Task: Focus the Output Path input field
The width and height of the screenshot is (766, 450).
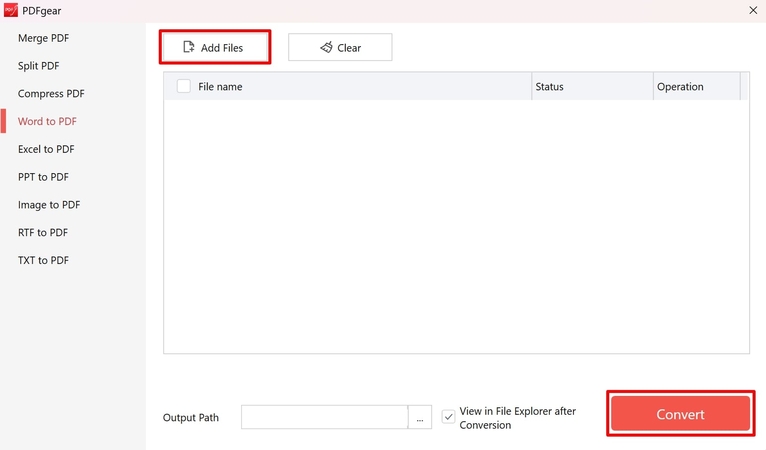Action: [x=324, y=417]
